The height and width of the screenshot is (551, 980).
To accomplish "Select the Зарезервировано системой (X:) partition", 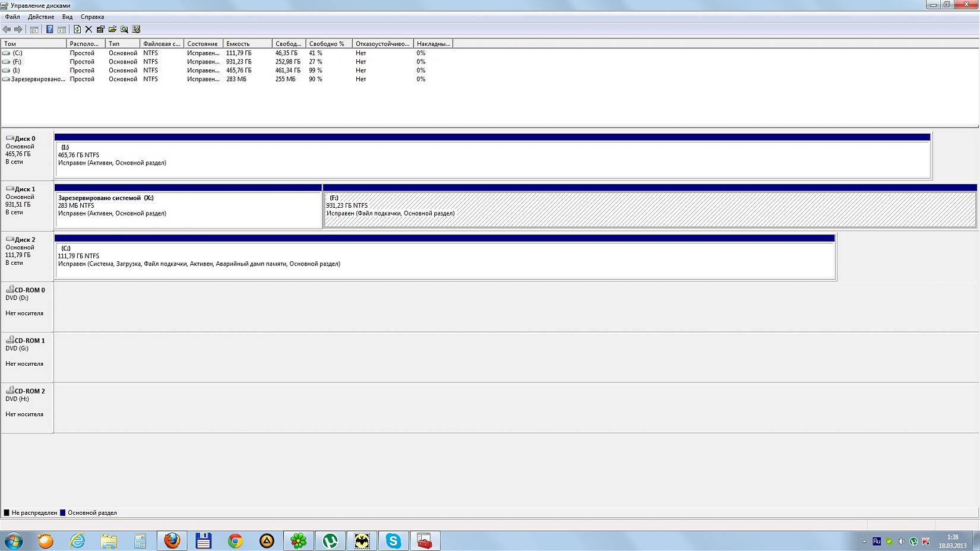I will point(188,206).
